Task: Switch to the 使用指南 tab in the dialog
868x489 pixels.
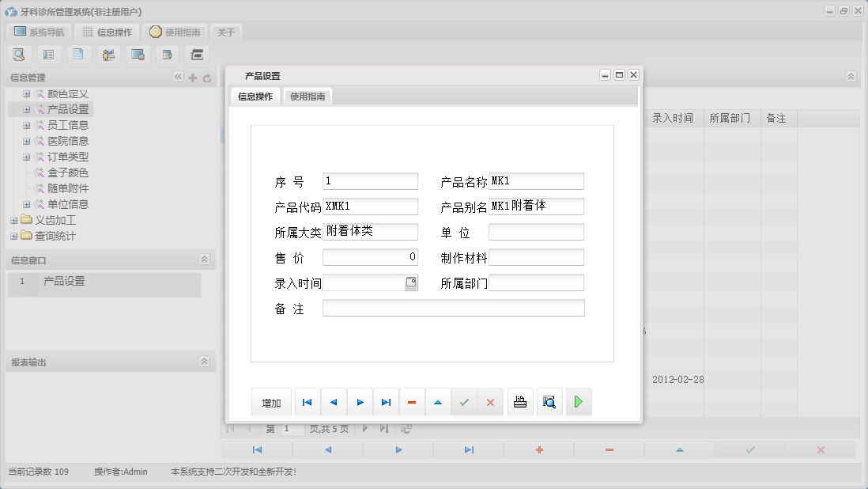Action: pos(307,95)
